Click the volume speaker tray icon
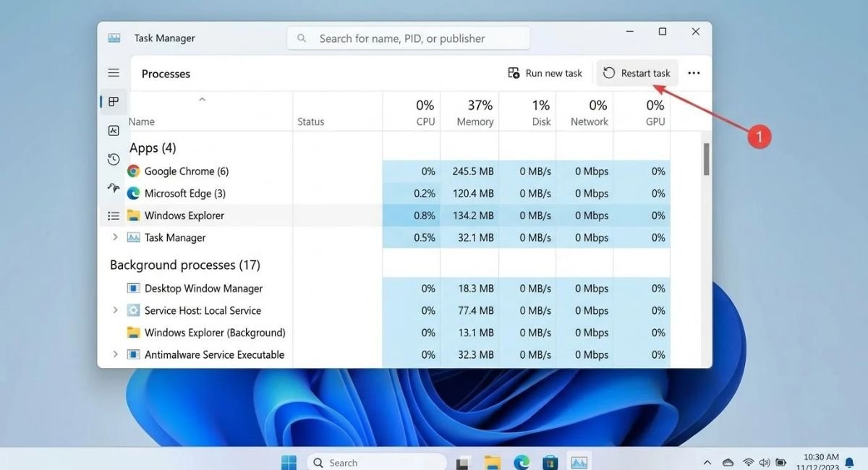 (x=765, y=463)
